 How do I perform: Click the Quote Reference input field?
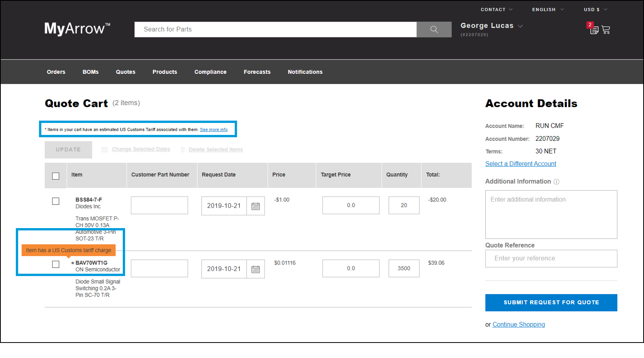click(x=551, y=258)
